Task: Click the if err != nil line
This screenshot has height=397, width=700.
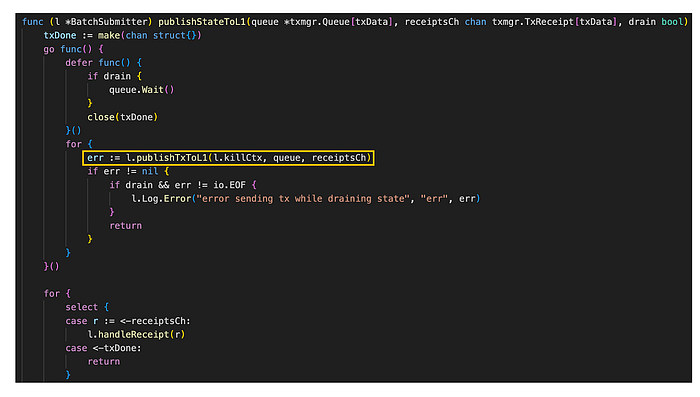Action: tap(128, 171)
